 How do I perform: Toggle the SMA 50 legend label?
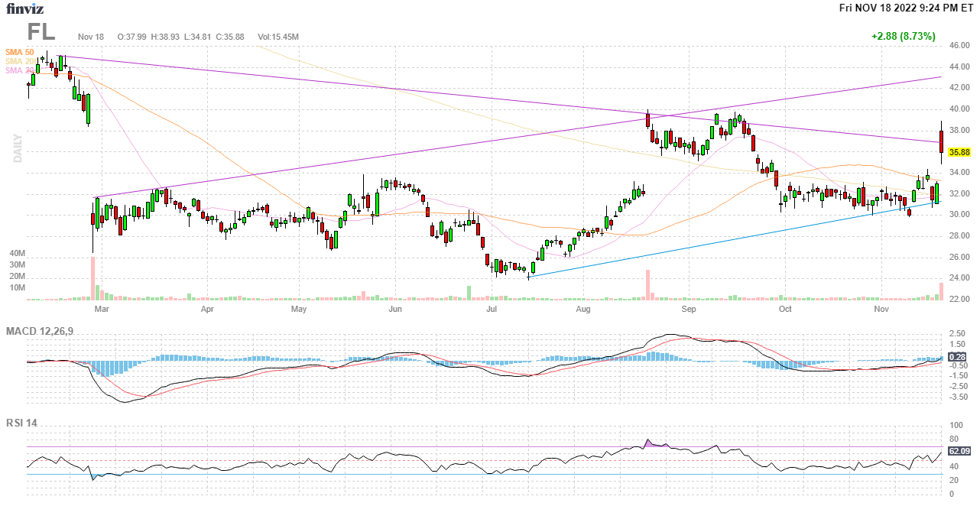tap(19, 52)
